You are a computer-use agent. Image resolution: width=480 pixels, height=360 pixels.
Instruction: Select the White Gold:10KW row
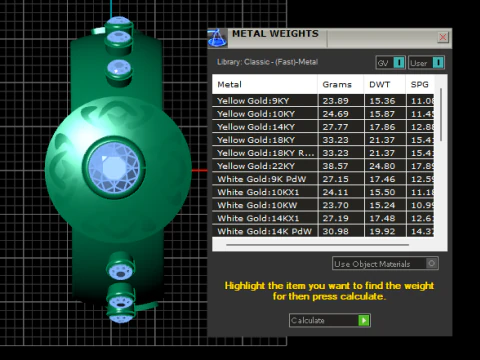(323, 205)
